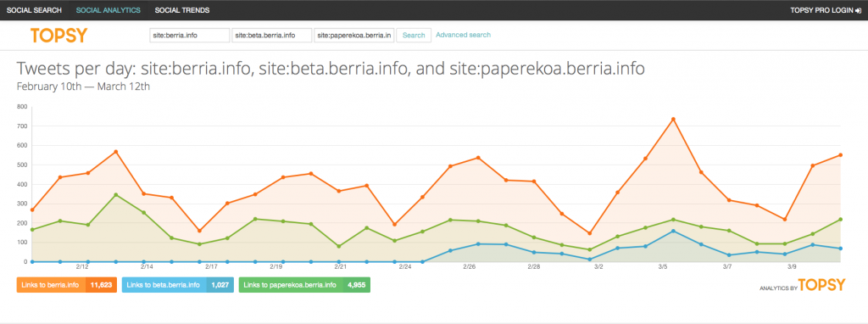This screenshot has width=868, height=324.
Task: Click the 100 y-axis label
Action: [x=22, y=242]
